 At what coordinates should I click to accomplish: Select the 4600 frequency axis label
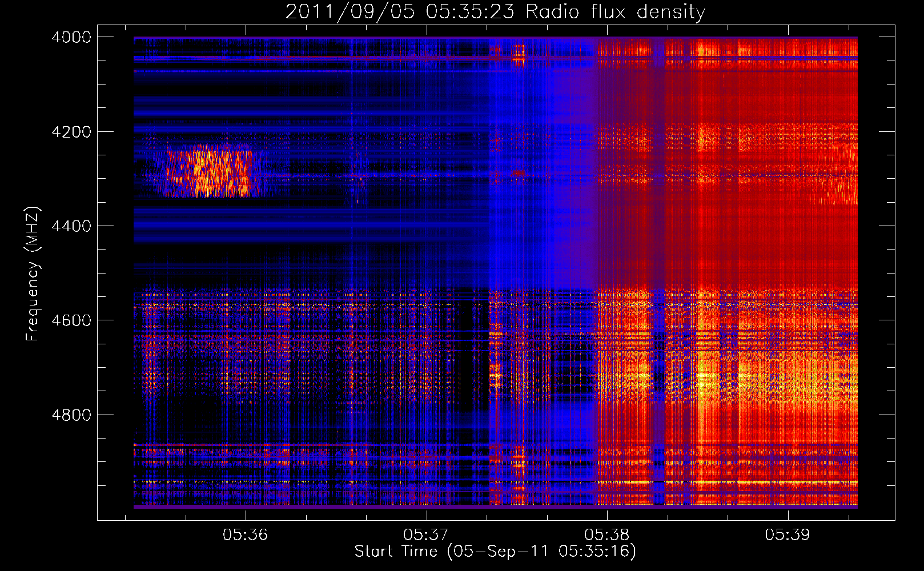click(71, 320)
